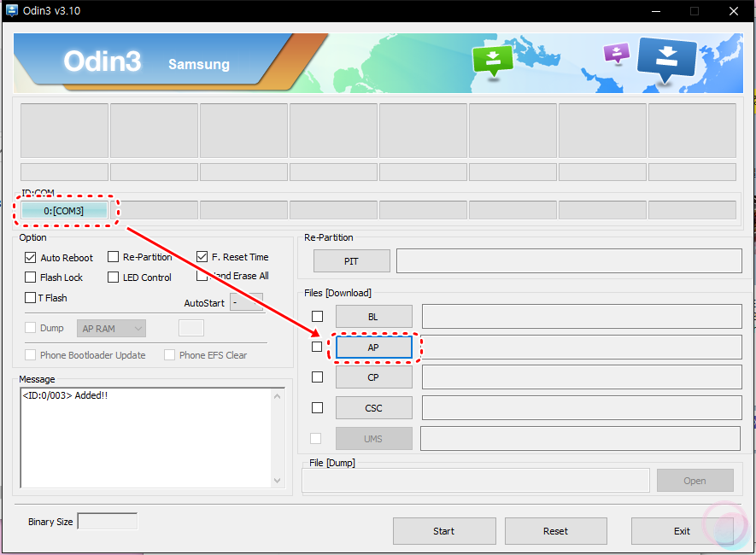Enable the Nand Erase All checkbox
The image size is (756, 555).
(x=202, y=276)
